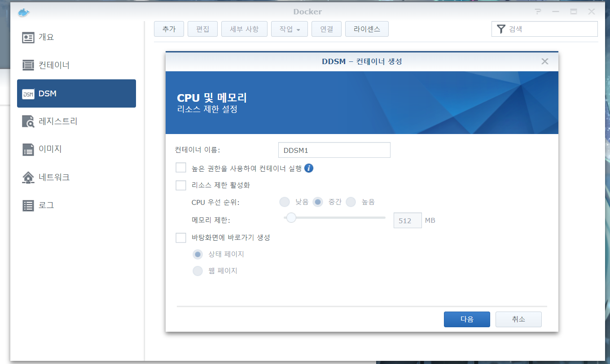The width and height of the screenshot is (610, 364).
Task: Click the 취소 cancel button
Action: point(518,319)
